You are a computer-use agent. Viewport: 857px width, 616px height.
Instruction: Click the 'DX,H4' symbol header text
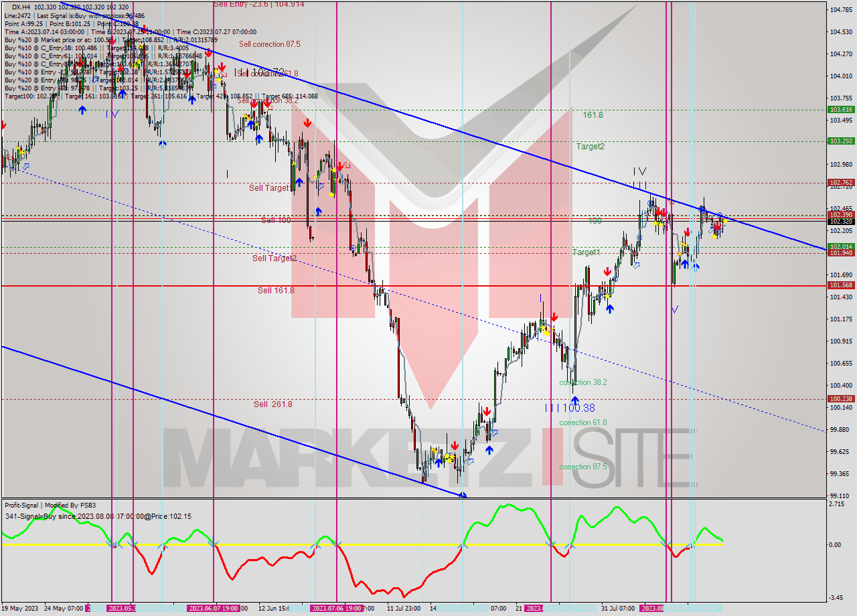click(21, 7)
